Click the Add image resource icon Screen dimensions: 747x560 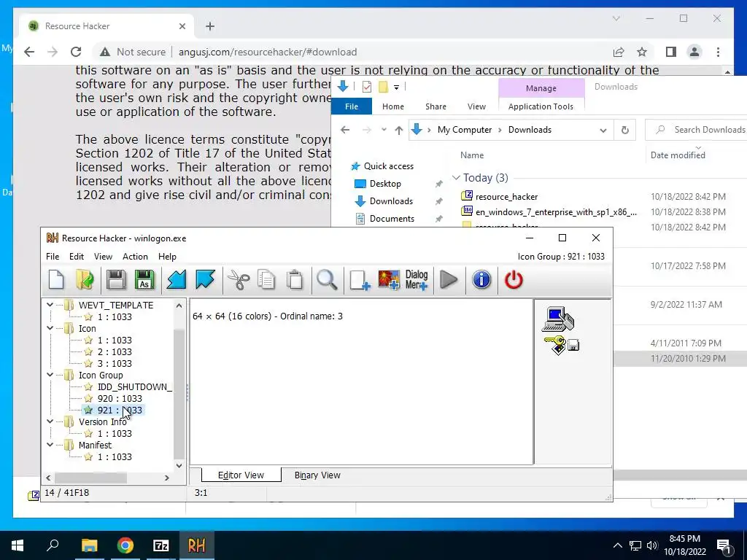click(389, 280)
